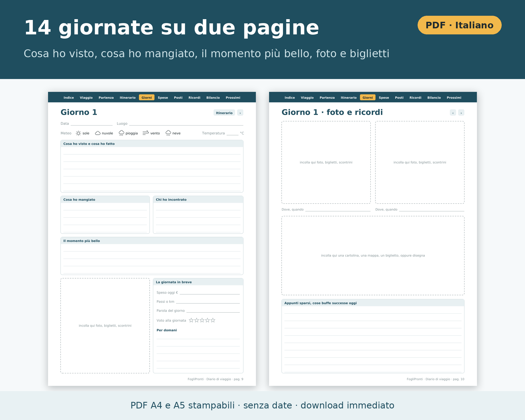Image resolution: width=525 pixels, height=420 pixels.
Task: Click the first star in Voto alla giornata
Action: (x=191, y=320)
